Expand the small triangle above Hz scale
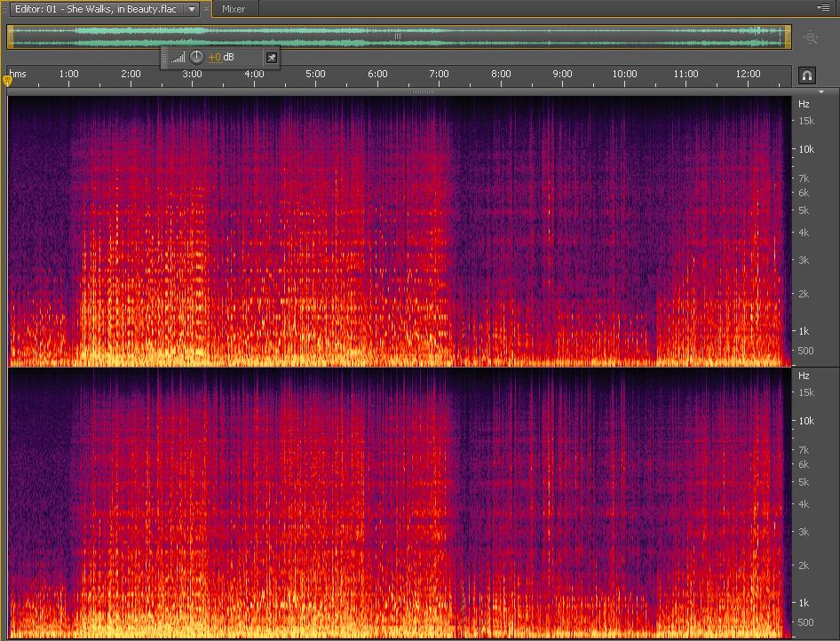This screenshot has height=641, width=840. click(821, 91)
